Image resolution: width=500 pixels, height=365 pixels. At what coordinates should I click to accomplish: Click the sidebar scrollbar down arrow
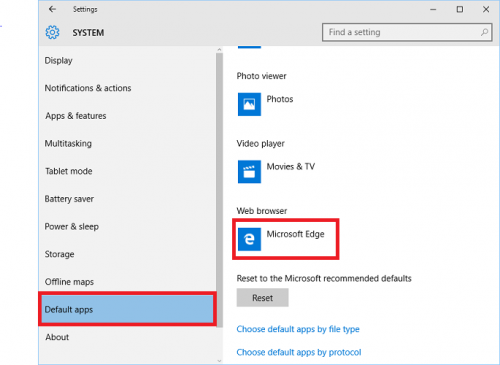tap(219, 361)
